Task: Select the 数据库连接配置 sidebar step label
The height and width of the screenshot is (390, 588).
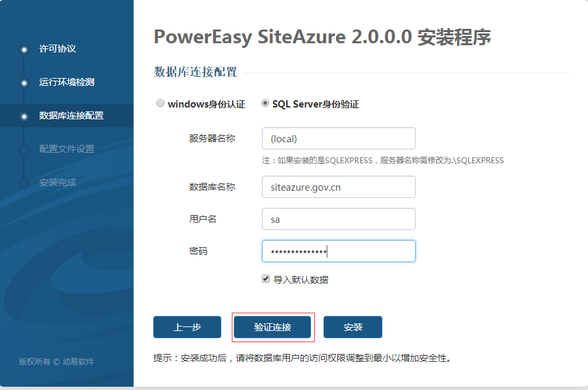Action: [x=71, y=116]
